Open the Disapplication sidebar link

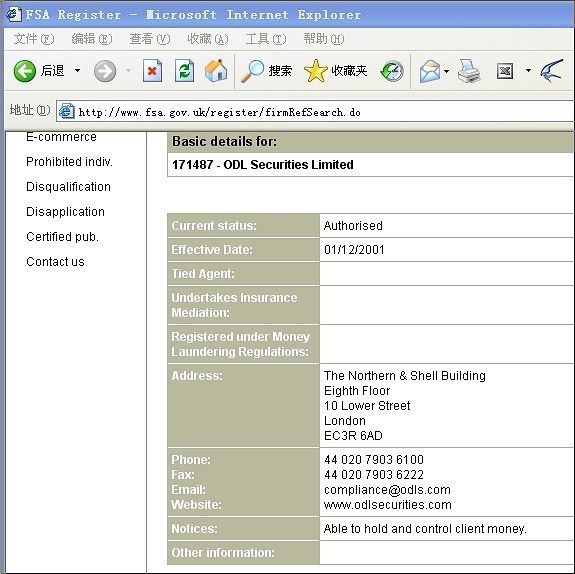(65, 212)
